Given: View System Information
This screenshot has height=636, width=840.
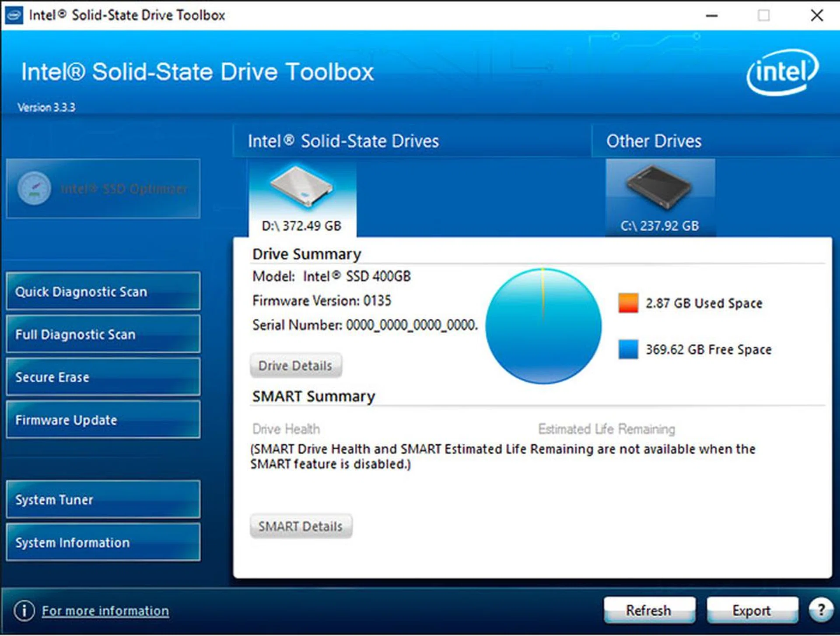Looking at the screenshot, I should pos(103,542).
